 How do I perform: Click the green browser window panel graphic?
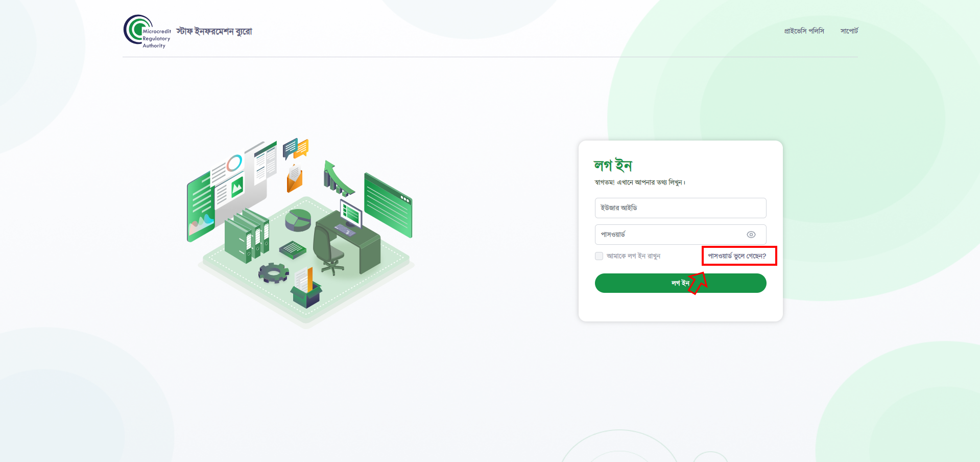point(388,205)
